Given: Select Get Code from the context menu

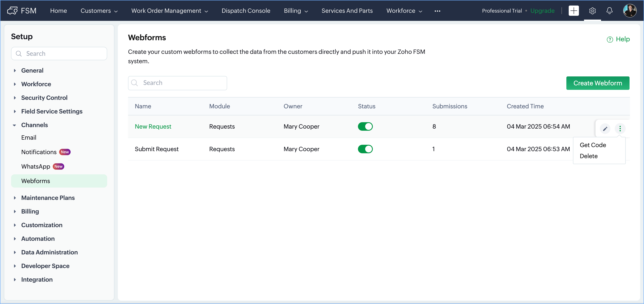Looking at the screenshot, I should click(x=593, y=145).
